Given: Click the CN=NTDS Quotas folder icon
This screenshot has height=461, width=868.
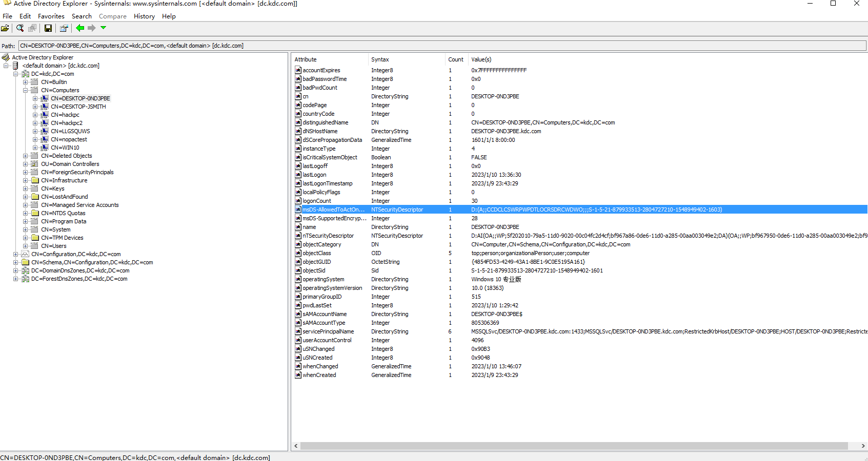Looking at the screenshot, I should click(x=35, y=213).
